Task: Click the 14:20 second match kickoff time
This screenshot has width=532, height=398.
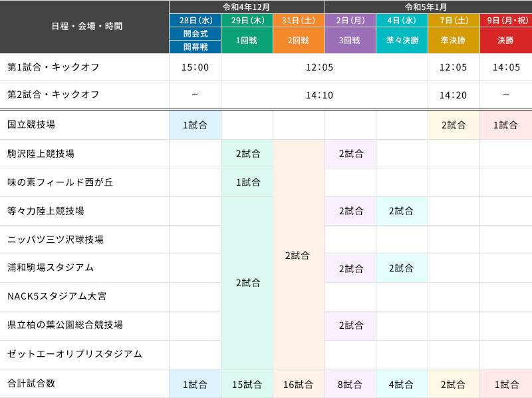Action: pyautogui.click(x=454, y=95)
